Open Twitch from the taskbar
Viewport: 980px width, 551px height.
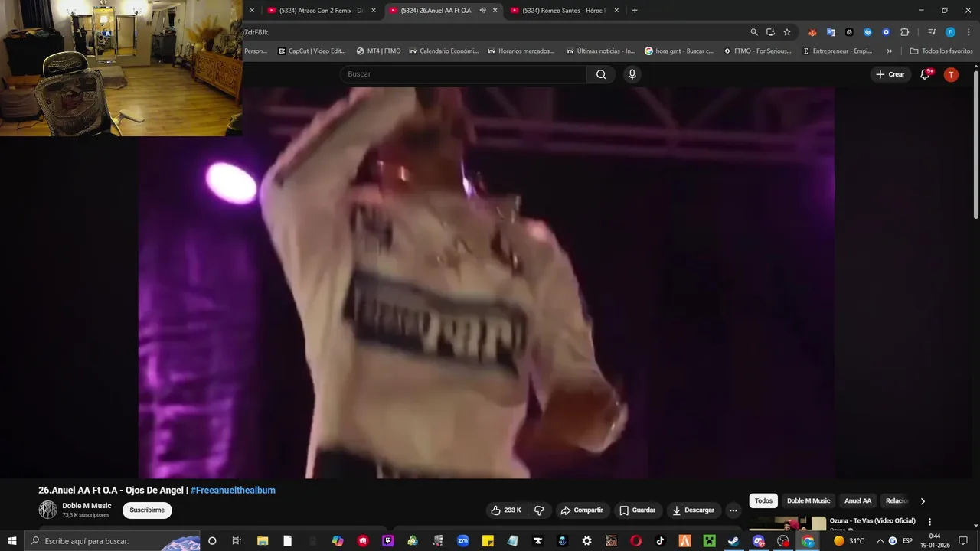[387, 541]
